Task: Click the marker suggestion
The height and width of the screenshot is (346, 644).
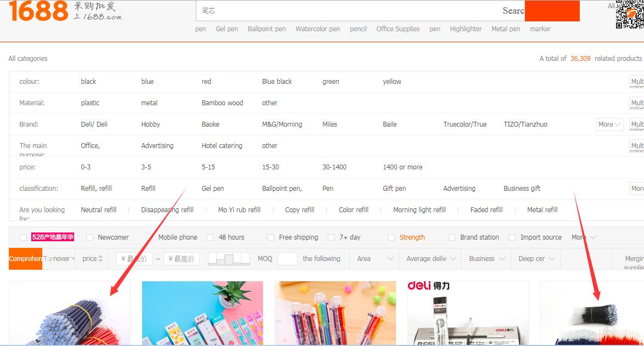Action: click(x=540, y=29)
